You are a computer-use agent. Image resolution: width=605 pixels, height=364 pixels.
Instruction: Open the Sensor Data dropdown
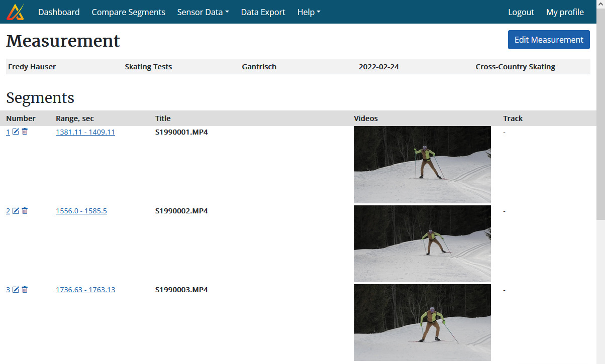click(x=203, y=12)
